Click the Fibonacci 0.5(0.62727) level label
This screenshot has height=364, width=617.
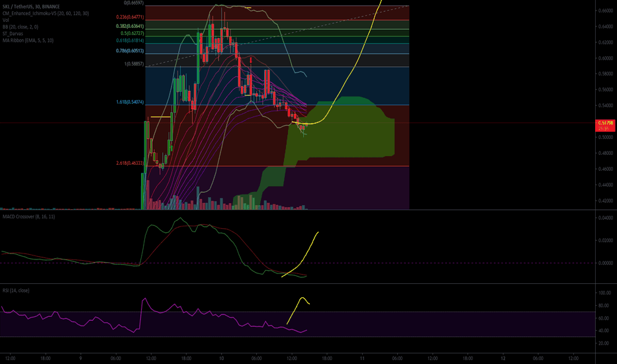(132, 34)
